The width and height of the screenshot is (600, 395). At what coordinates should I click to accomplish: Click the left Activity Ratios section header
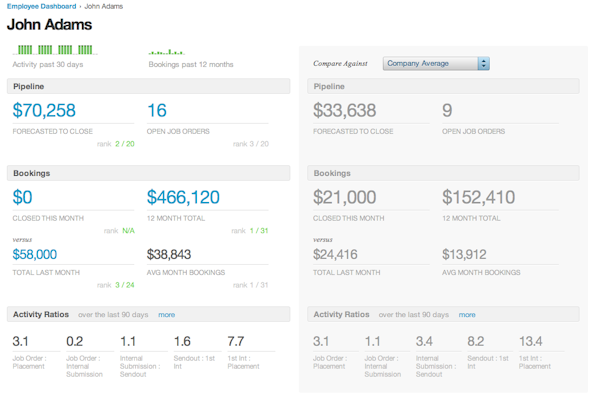(148, 314)
